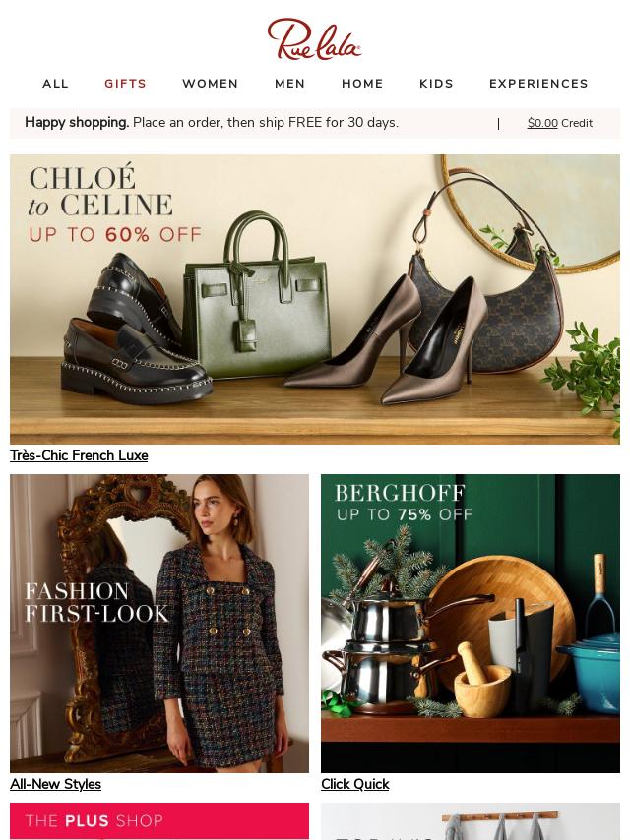The height and width of the screenshot is (840, 630).
Task: Click the free shipping promo banner text
Action: click(212, 123)
